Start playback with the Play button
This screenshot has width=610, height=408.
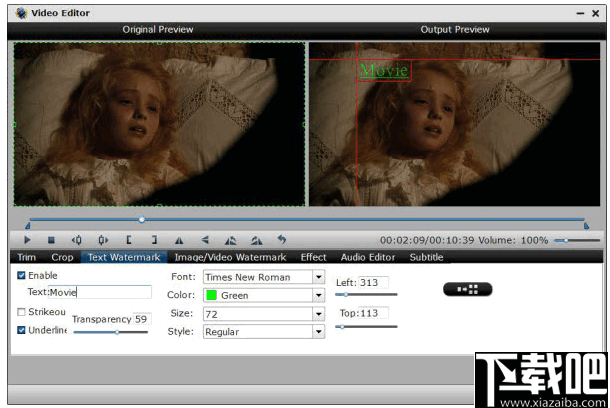(x=27, y=240)
